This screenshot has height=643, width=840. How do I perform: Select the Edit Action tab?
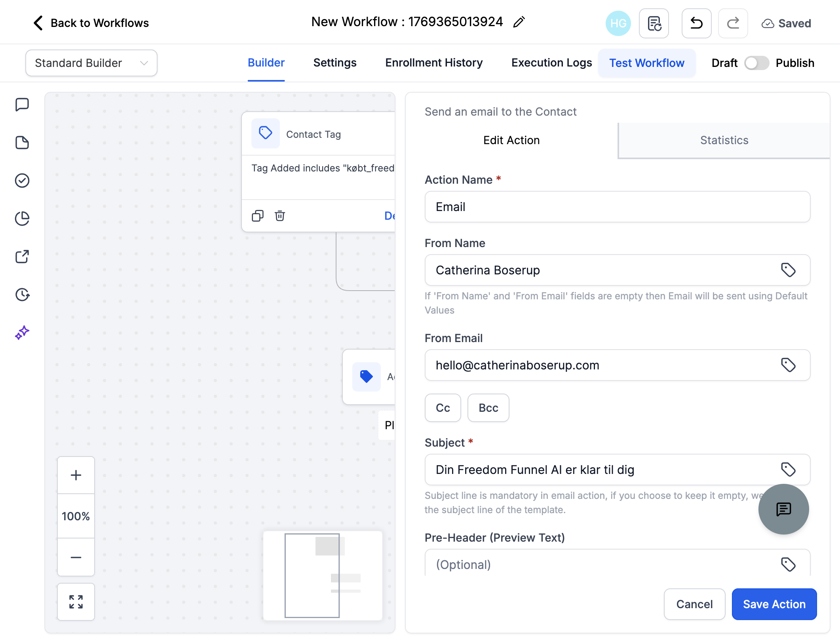511,140
